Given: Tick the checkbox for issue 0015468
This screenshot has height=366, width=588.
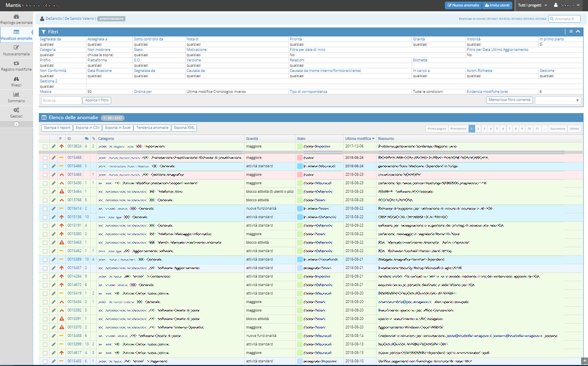Looking at the screenshot, I should coord(45,158).
